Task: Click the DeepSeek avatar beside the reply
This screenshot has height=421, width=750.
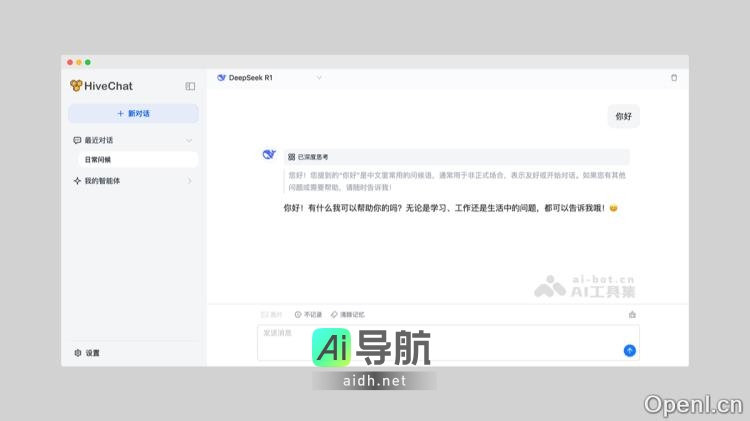Action: click(x=269, y=154)
